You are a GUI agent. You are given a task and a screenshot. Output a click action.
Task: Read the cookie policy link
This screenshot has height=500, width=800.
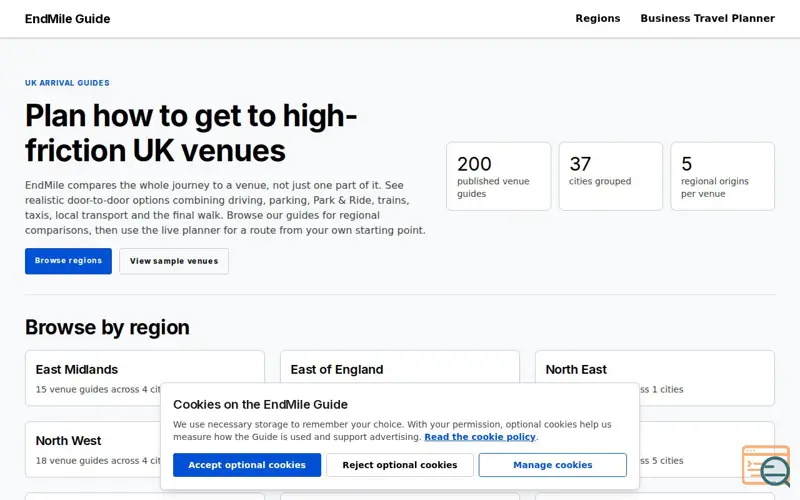pos(480,437)
